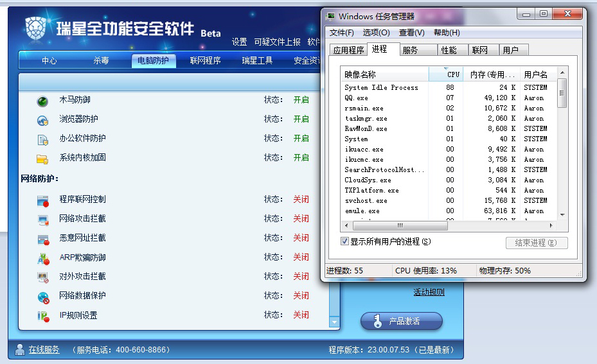
Task: Toggle the 网络攻击拦截 关闭 status
Action: pyautogui.click(x=301, y=219)
